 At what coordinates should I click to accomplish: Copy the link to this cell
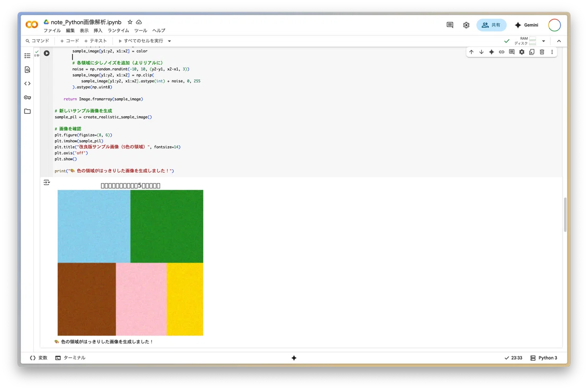502,52
